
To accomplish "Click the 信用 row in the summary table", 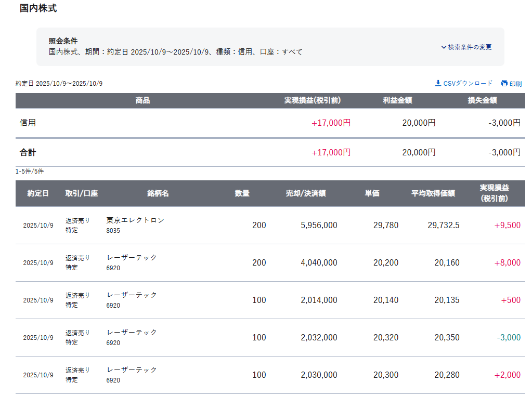I will (x=28, y=123).
